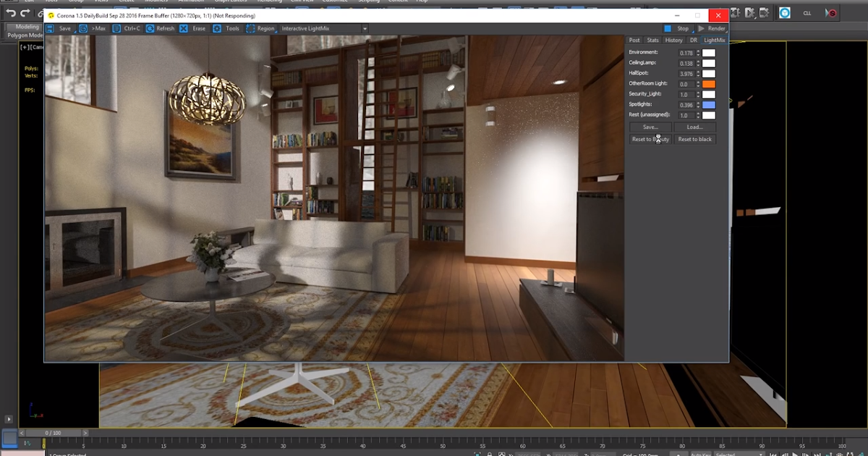
Task: Pick the blue Spotlights color swatch
Action: pos(709,104)
